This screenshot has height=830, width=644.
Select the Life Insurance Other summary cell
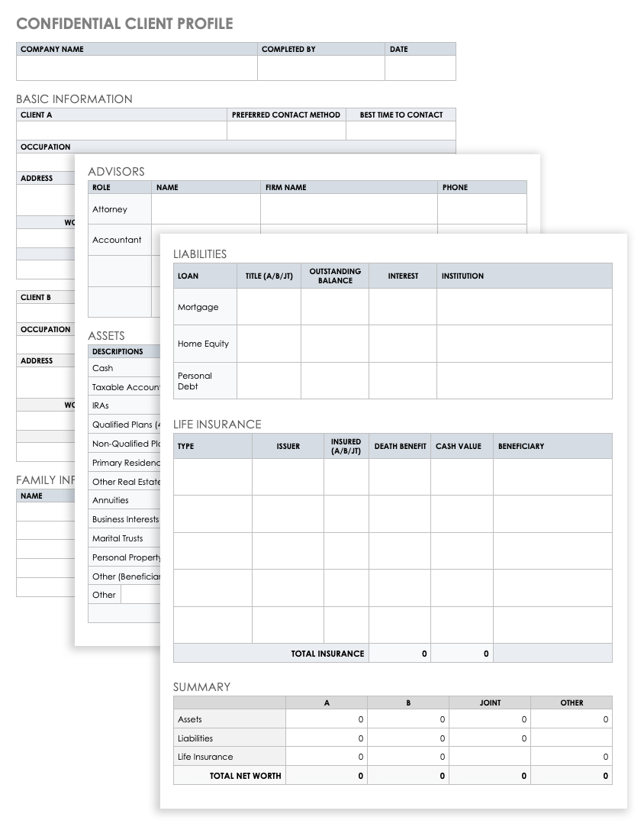pyautogui.click(x=572, y=757)
